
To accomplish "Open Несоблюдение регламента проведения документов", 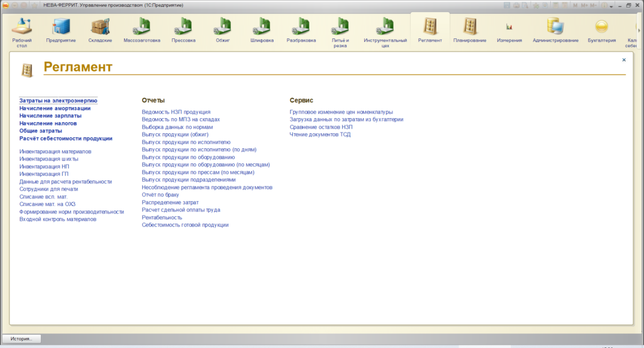I will click(207, 187).
